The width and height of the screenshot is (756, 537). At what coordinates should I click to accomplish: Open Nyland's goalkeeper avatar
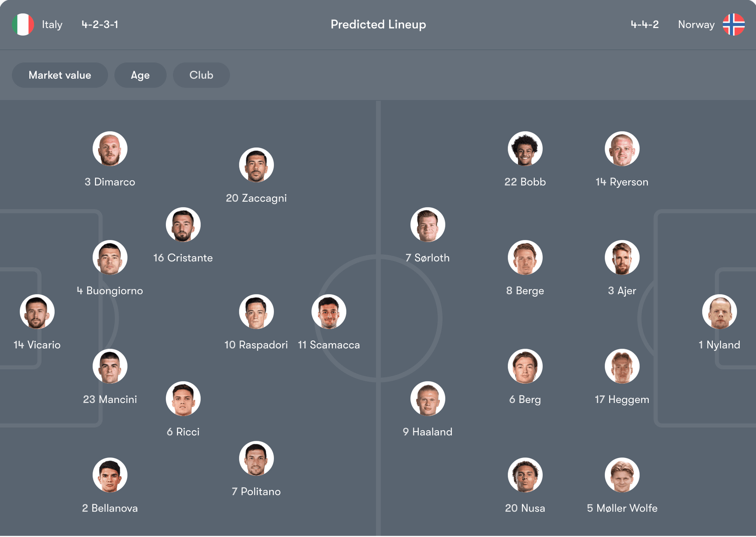719,312
